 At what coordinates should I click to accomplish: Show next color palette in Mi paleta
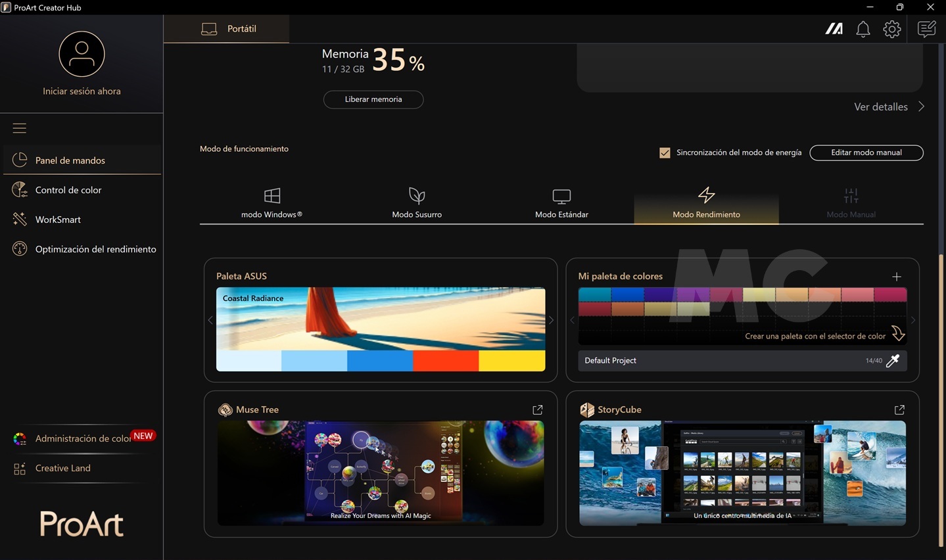pos(912,320)
